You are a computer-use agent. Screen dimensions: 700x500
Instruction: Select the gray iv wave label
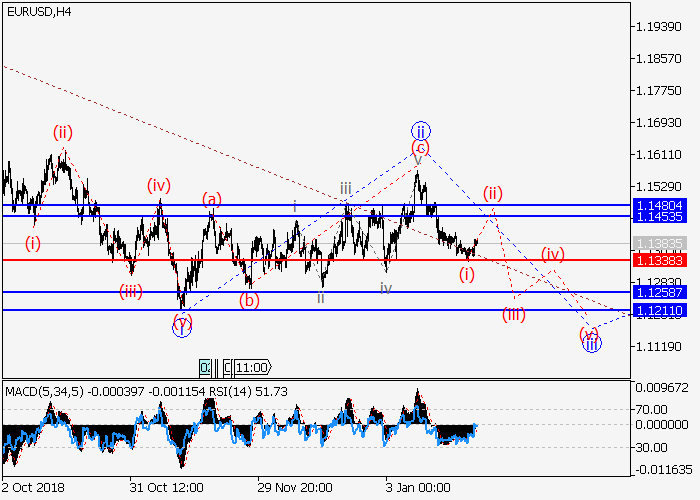[386, 288]
